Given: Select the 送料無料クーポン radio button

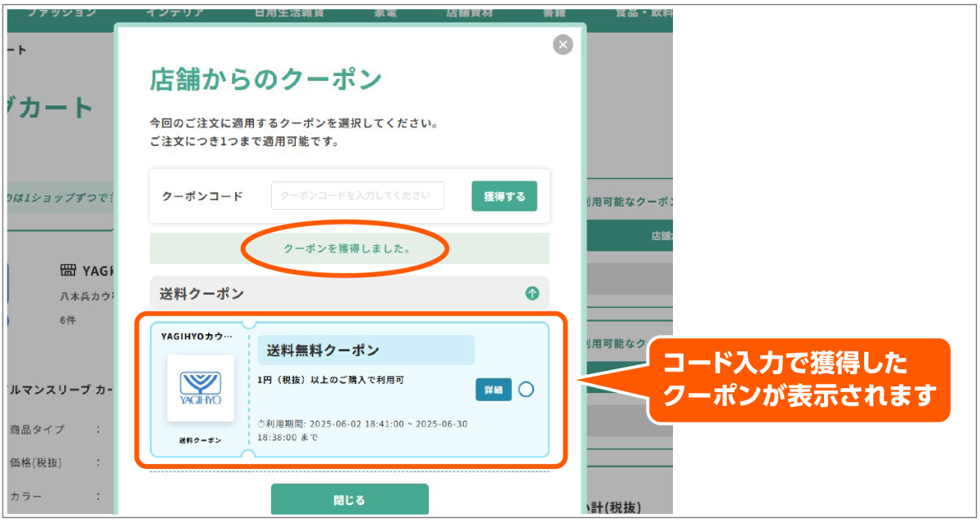Looking at the screenshot, I should click(x=526, y=389).
